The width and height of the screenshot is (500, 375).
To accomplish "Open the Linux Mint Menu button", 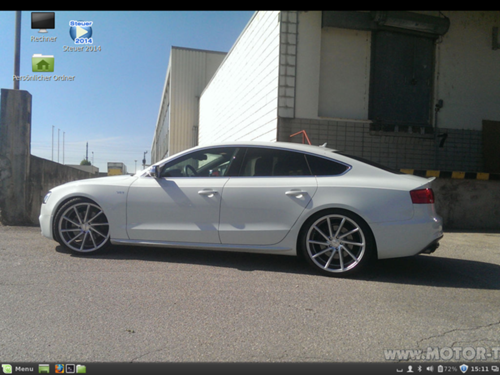I will (x=18, y=369).
